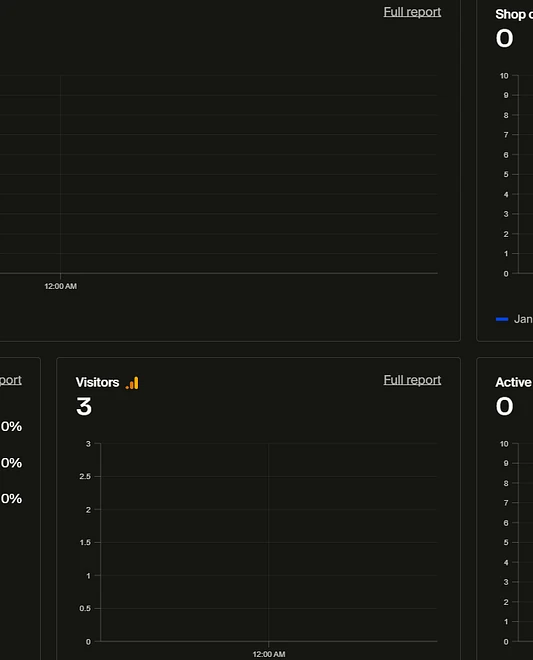Select the Active card heading
Viewport: 533px width, 660px height.
(514, 382)
